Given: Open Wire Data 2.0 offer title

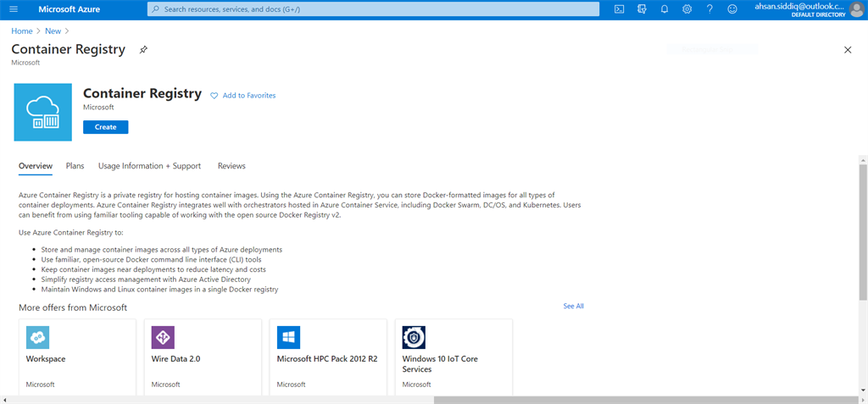Looking at the screenshot, I should [175, 358].
